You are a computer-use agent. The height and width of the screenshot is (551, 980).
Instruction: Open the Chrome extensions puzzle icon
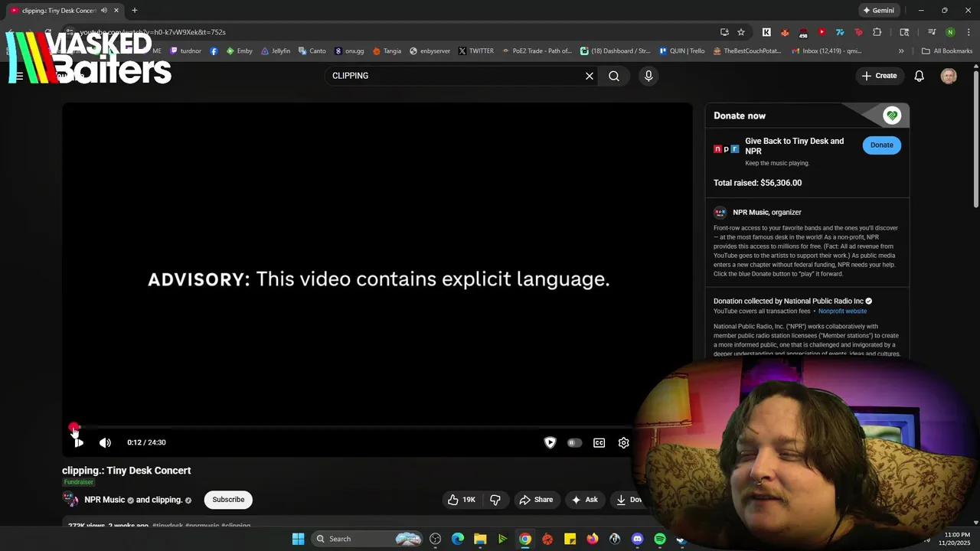pos(877,32)
